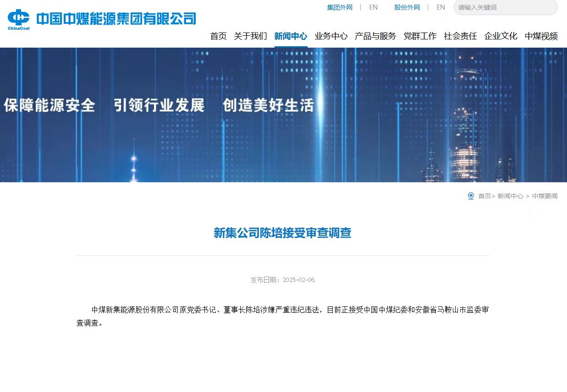
Task: Click the article body paragraph text
Action: point(282,316)
